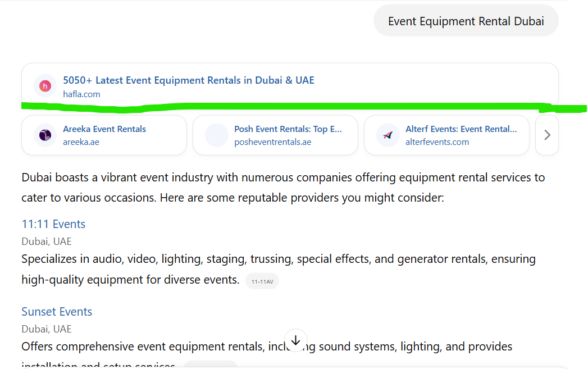Screen dimensions: 588x369
Task: Select the Event Equipment Rental Dubai message bubble
Action: [x=466, y=21]
